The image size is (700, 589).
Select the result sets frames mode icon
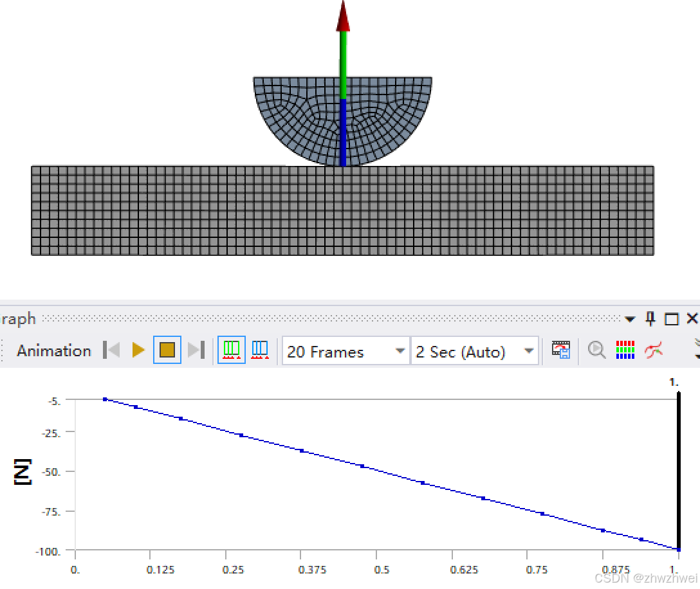(260, 350)
